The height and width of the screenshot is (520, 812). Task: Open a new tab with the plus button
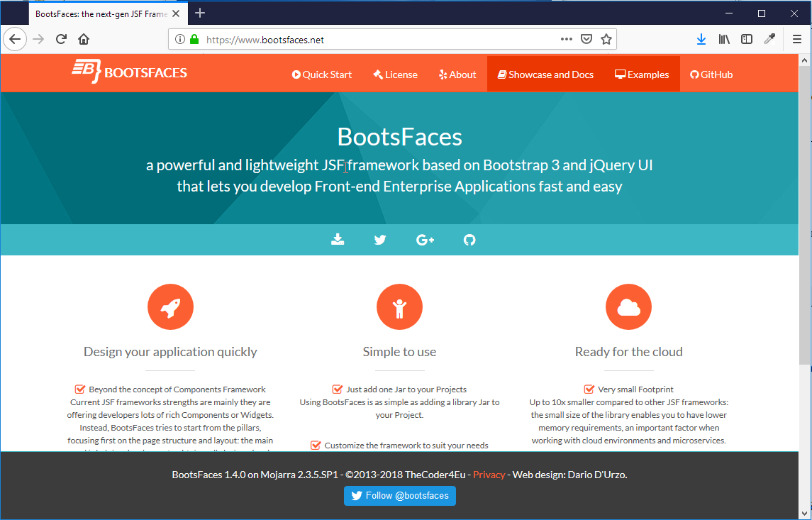coord(200,13)
